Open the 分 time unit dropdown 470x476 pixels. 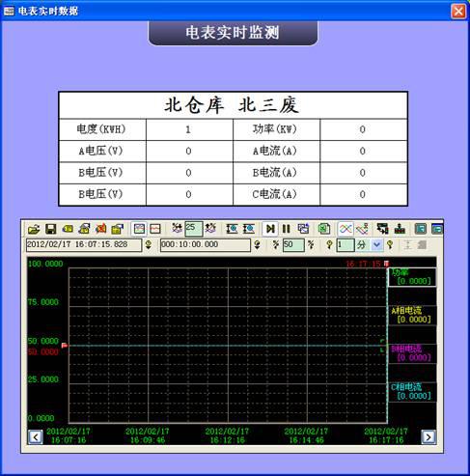pos(376,245)
